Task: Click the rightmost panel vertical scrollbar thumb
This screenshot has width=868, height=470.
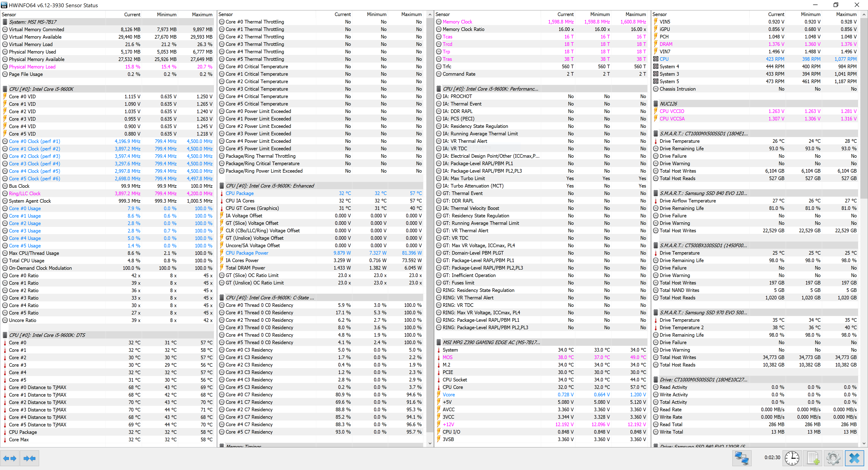Action: coord(864,108)
